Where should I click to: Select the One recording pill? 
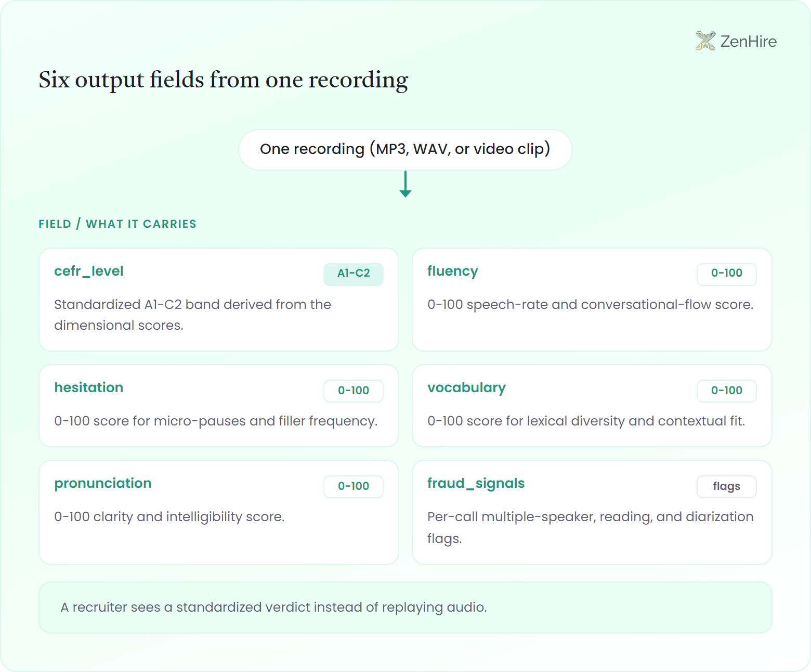406,150
